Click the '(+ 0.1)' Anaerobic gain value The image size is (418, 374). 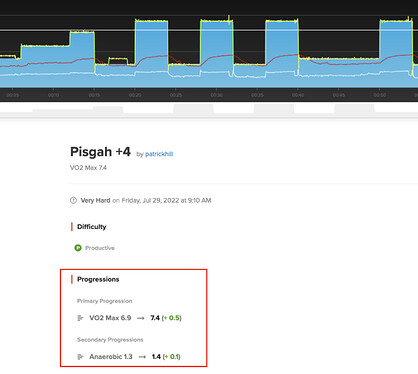point(172,357)
